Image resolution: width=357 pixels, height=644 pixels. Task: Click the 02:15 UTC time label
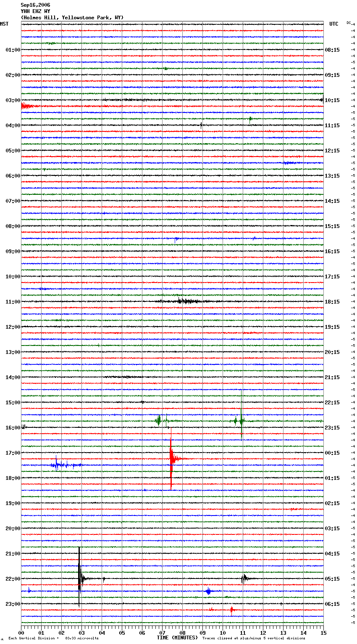pyautogui.click(x=332, y=503)
